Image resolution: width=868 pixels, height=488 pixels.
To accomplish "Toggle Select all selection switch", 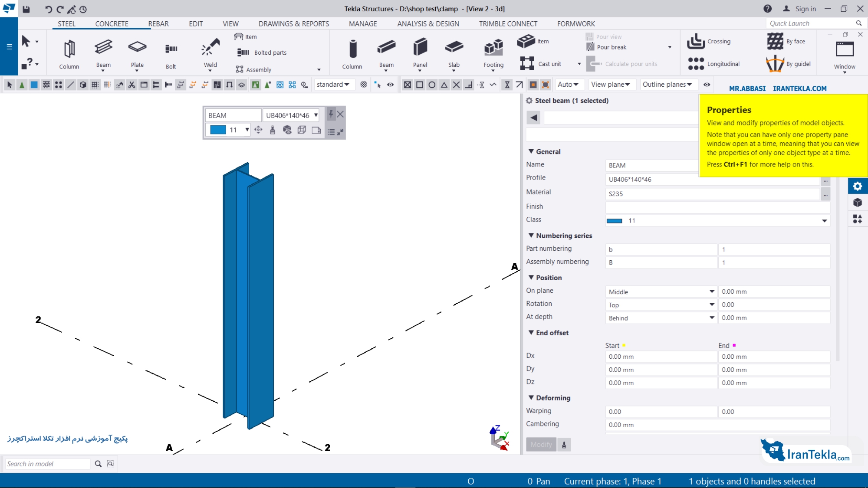I will tap(10, 85).
